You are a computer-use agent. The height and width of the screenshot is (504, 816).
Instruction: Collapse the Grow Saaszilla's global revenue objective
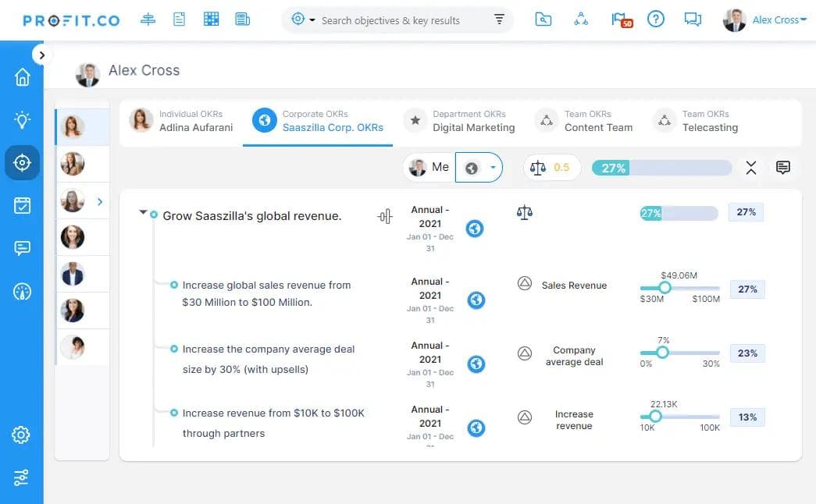click(x=143, y=211)
